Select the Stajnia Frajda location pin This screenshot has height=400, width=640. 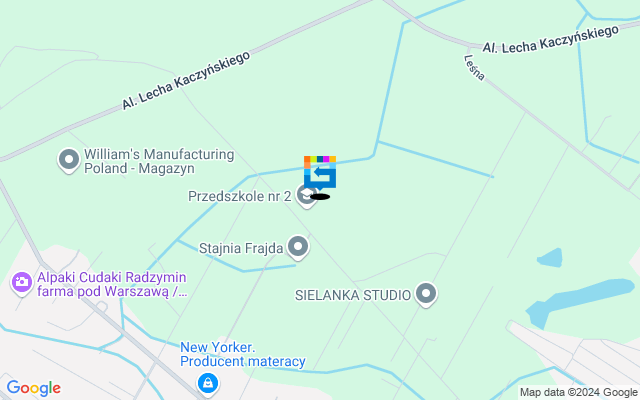point(298,247)
